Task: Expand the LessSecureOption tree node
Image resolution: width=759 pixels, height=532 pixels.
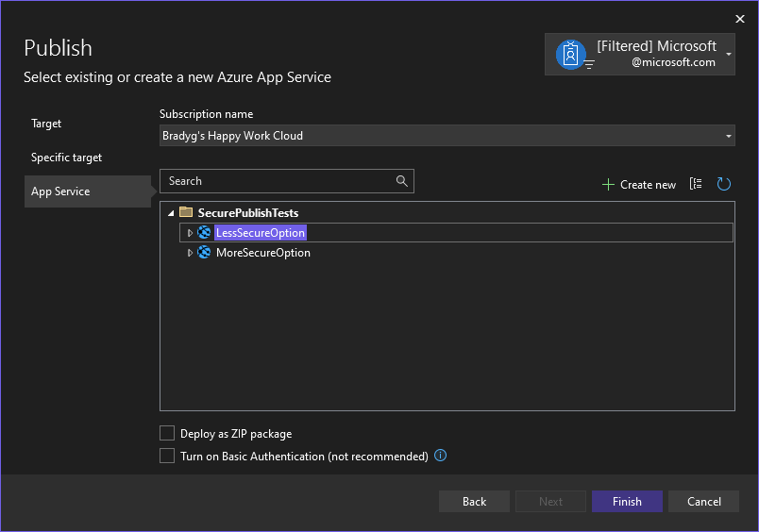Action: tap(190, 233)
